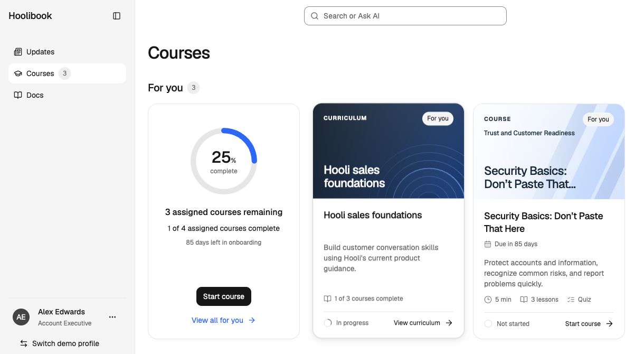
Task: Click the checklist icon beside Quiz
Action: pos(571,300)
